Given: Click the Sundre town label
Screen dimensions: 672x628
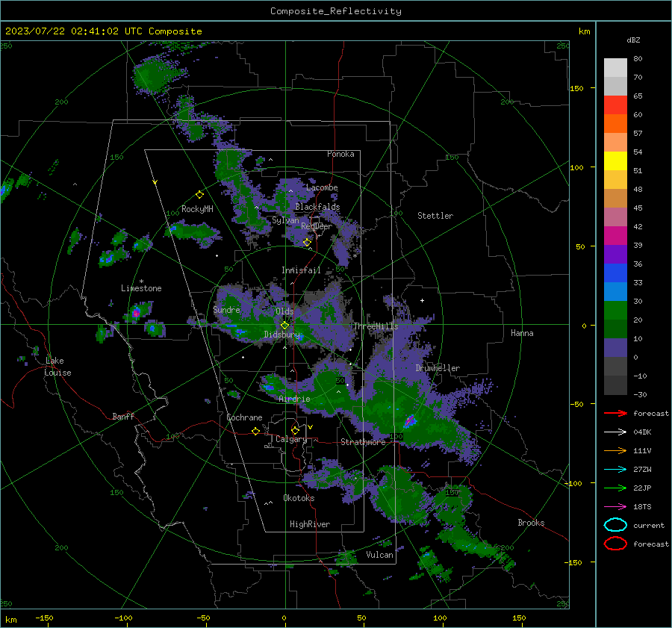Looking at the screenshot, I should click(226, 309).
